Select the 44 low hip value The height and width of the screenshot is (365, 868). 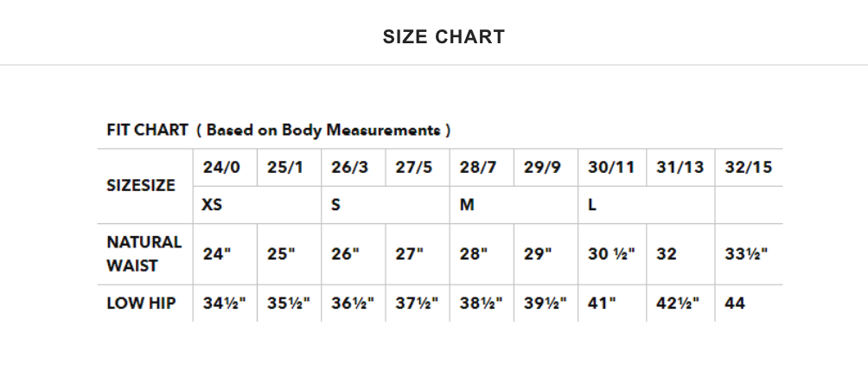(735, 303)
